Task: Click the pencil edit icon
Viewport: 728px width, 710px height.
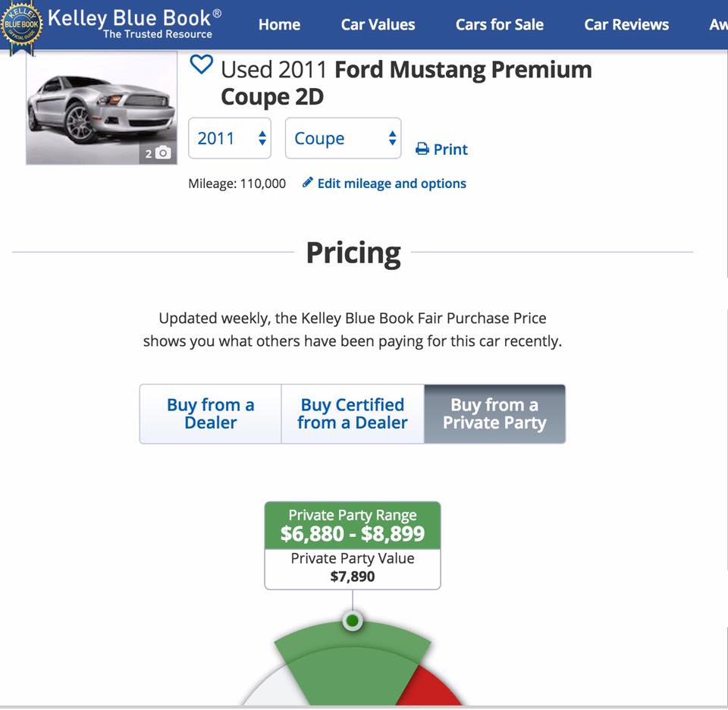Action: [307, 183]
